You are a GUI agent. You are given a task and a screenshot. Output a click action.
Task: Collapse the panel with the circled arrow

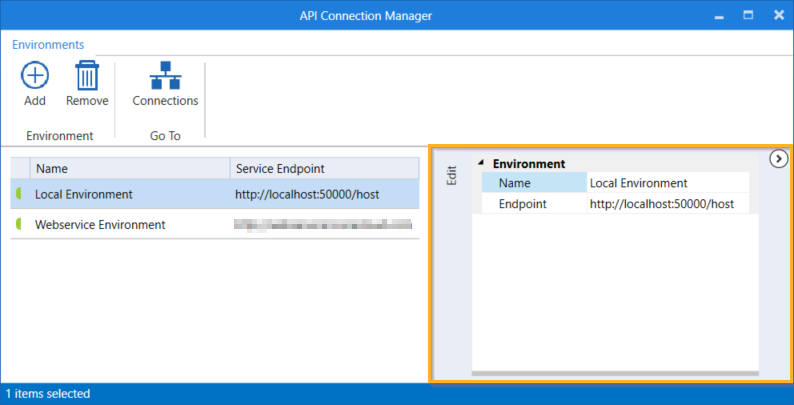click(x=779, y=159)
